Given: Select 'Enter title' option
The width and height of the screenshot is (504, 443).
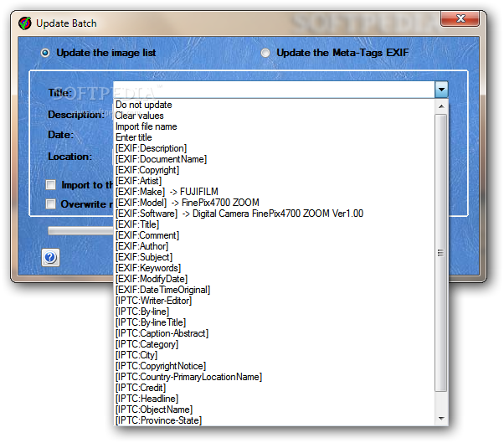Looking at the screenshot, I should [x=275, y=137].
